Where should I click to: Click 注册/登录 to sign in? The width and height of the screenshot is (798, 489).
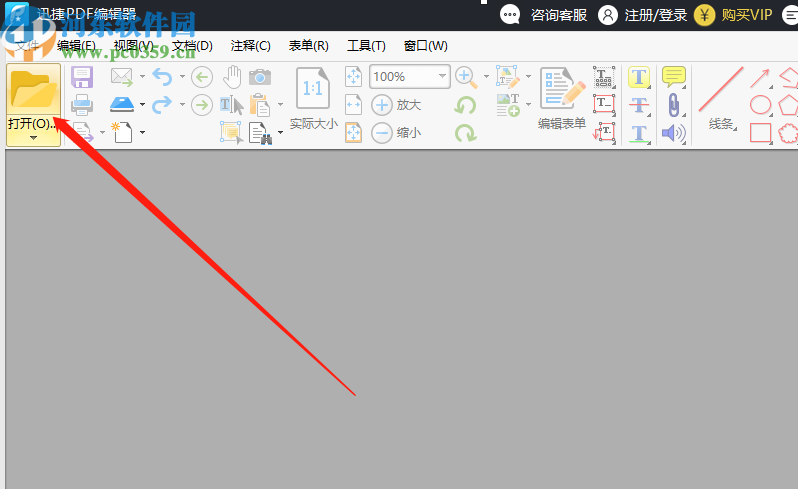[656, 15]
